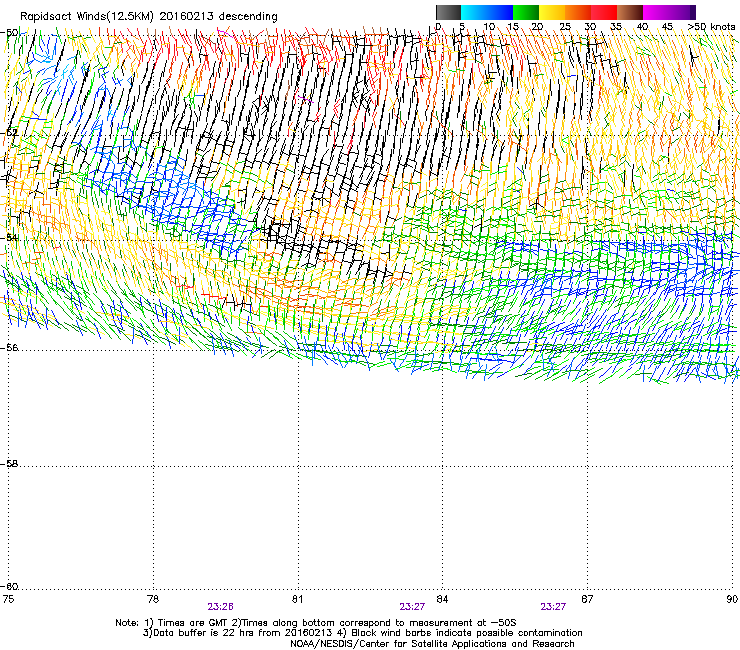Screen dimensions: 740x650
Task: Click the orange 25-30 knots legend segment
Action: [x=578, y=12]
